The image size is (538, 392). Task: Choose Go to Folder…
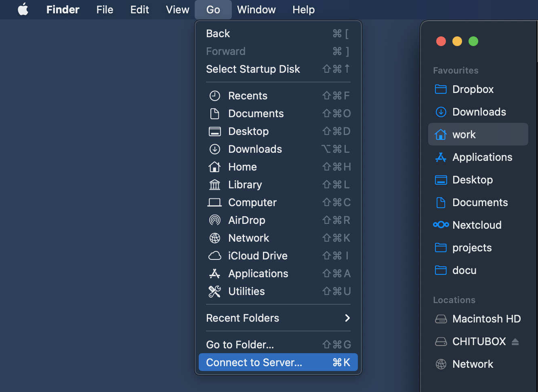pos(278,345)
